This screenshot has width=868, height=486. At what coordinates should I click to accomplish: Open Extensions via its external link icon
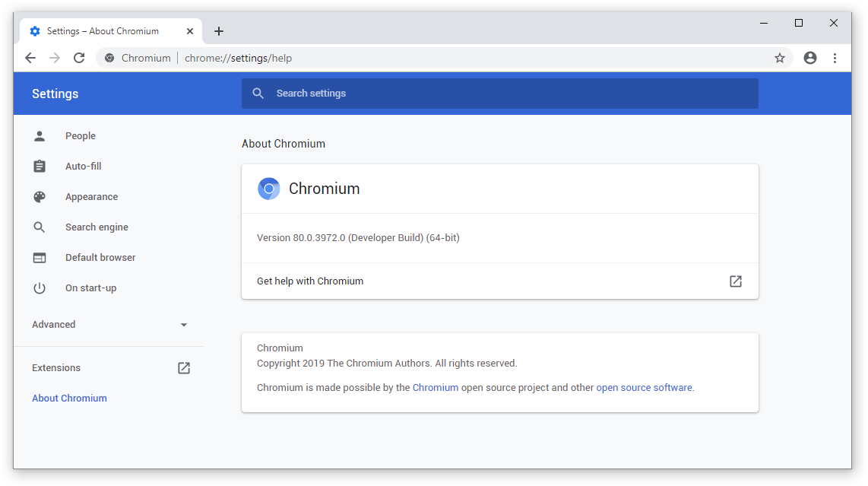pos(183,367)
